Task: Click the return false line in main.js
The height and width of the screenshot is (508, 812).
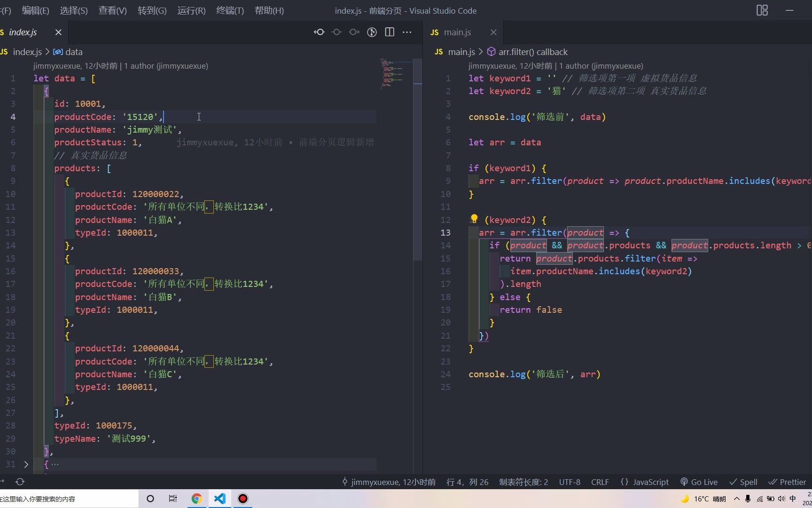Action: point(531,310)
